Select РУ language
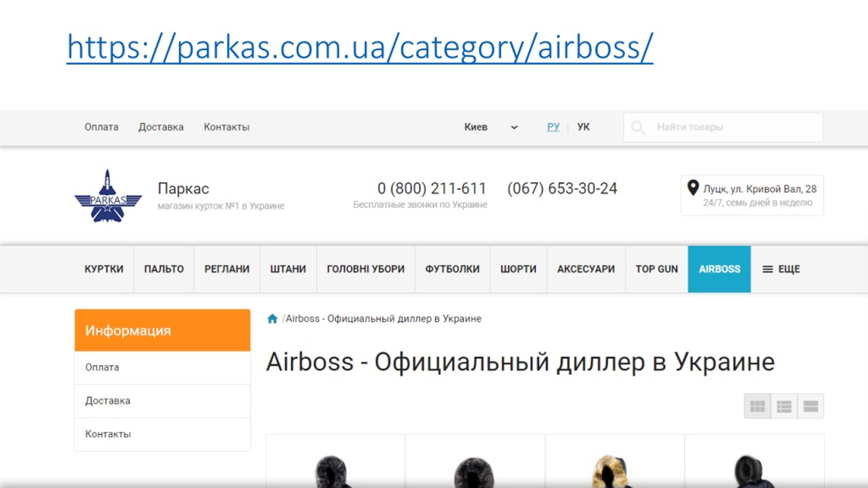 (553, 127)
